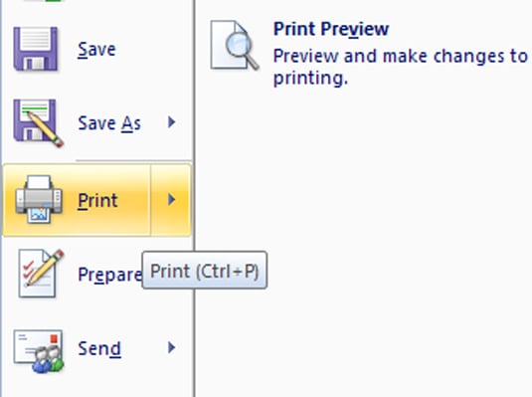
Task: Open the Send menu label
Action: click(x=99, y=349)
